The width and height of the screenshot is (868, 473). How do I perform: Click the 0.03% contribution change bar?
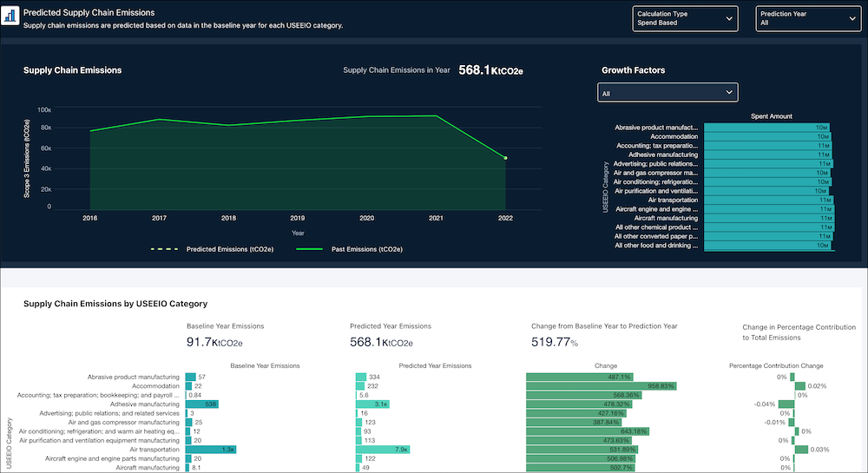click(x=801, y=450)
